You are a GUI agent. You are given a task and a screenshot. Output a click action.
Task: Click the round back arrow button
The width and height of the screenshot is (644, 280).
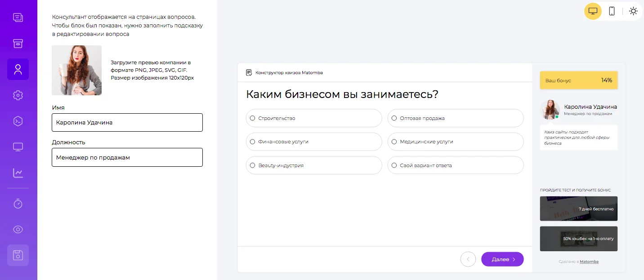[x=468, y=259]
